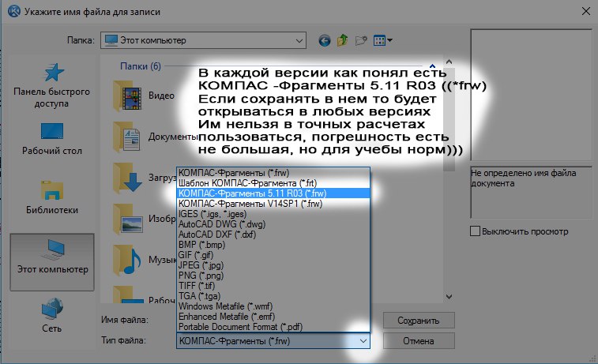Choose GIF (*.gif) format
598x364 pixels.
(x=273, y=255)
